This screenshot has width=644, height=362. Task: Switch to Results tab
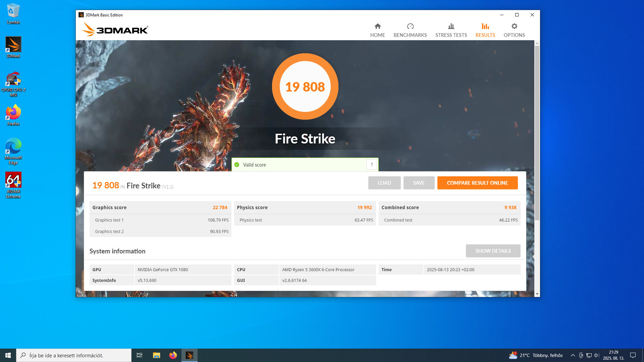pos(485,30)
